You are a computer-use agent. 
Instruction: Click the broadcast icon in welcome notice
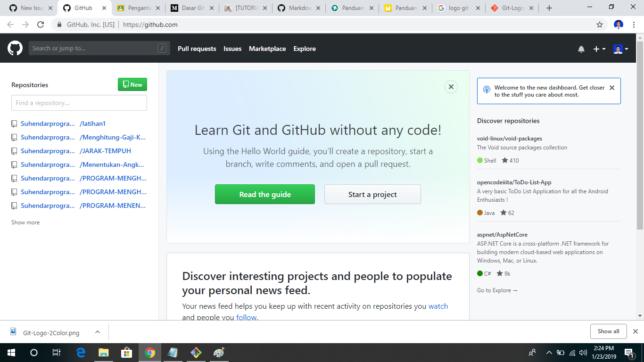[487, 90]
